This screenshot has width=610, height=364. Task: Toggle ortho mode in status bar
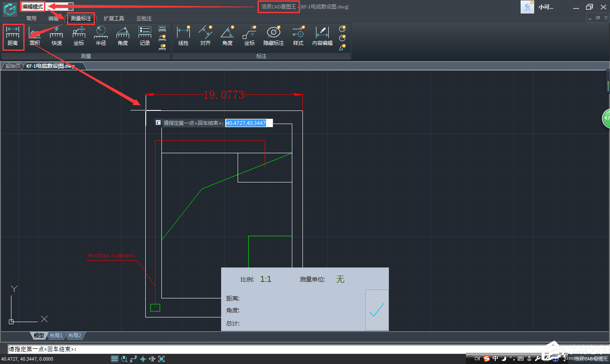click(133, 359)
